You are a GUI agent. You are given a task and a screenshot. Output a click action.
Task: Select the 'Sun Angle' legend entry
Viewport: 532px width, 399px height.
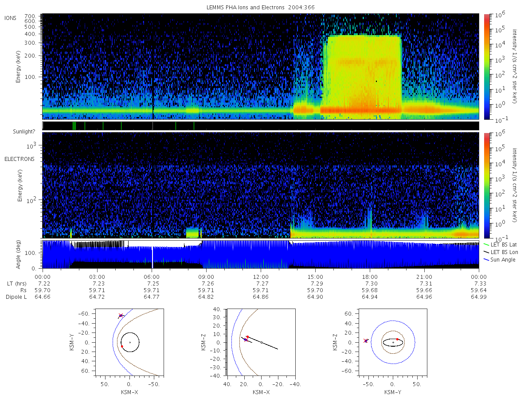click(500, 259)
